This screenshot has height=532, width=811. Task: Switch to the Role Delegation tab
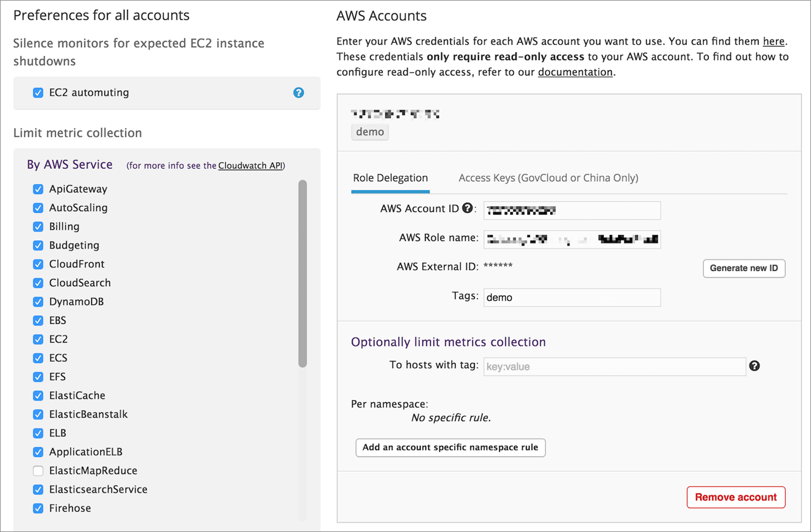390,178
